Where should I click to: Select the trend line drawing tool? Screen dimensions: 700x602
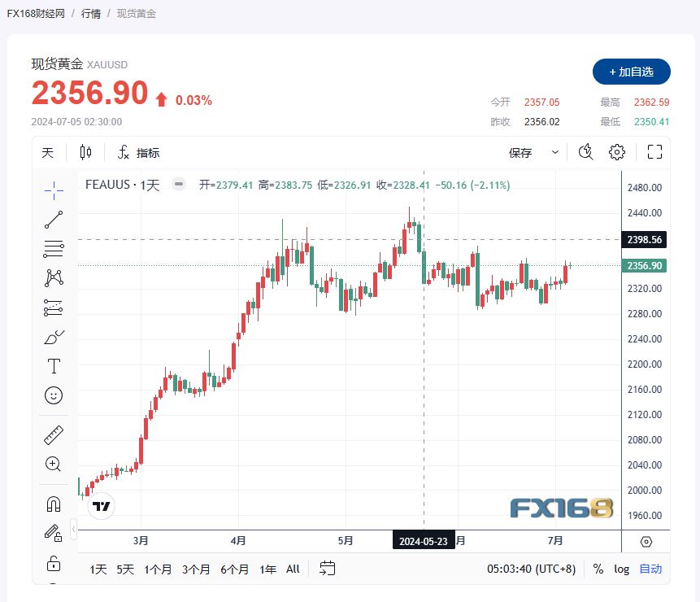click(54, 219)
